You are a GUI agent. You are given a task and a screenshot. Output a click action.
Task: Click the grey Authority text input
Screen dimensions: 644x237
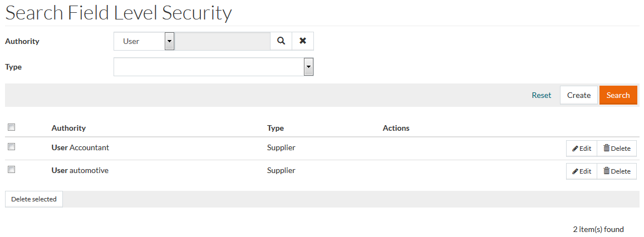click(x=223, y=41)
